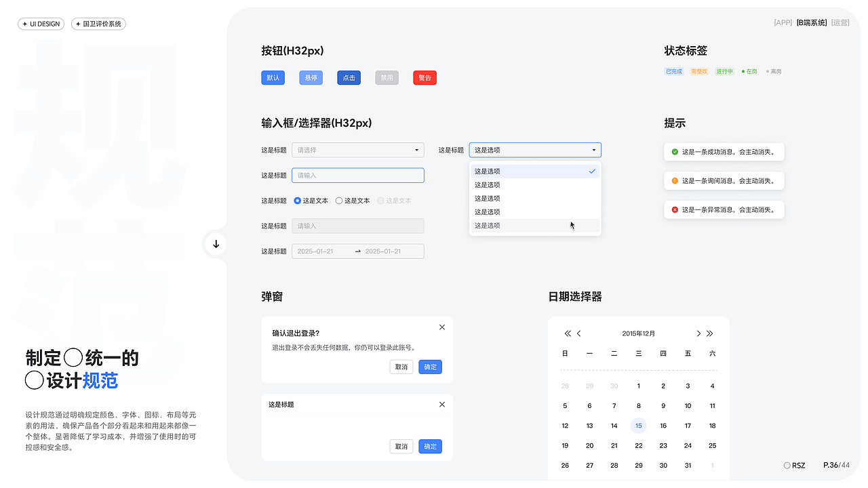Click the circular down-arrow button
868x488 pixels.
click(x=216, y=244)
